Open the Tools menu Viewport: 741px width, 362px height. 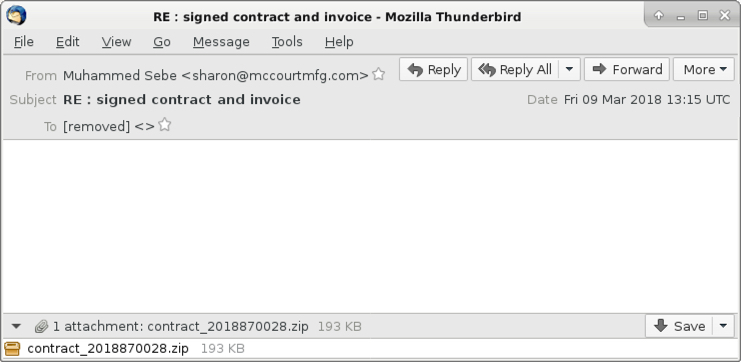[x=286, y=42]
